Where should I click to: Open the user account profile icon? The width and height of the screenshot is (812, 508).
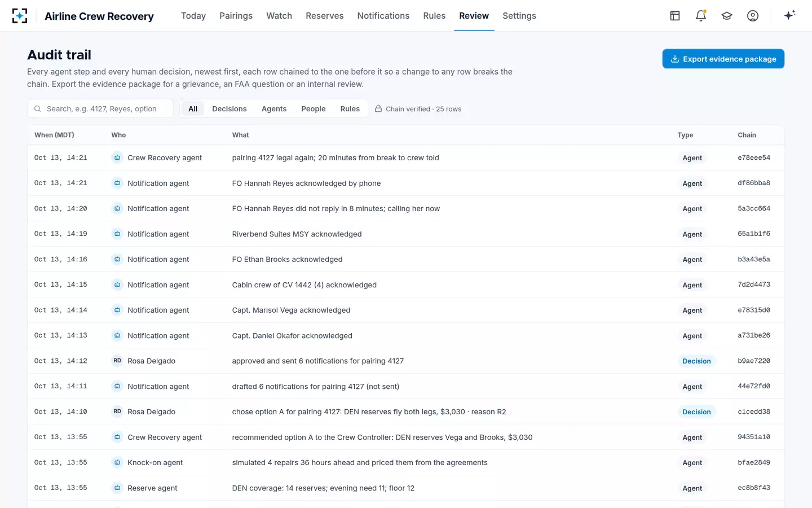(753, 16)
